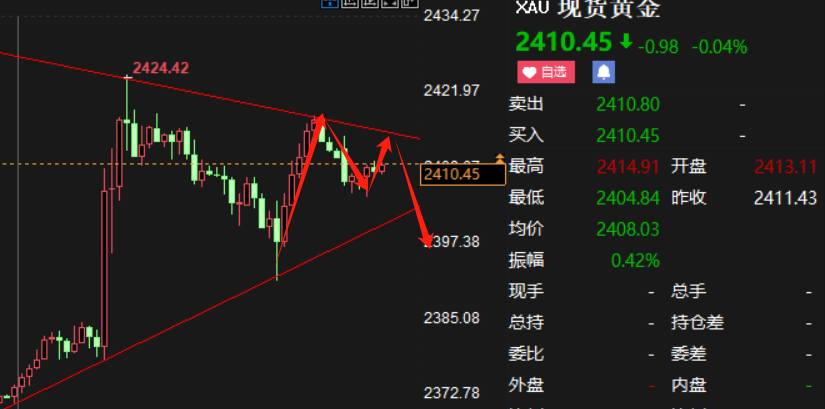The image size is (825, 409).
Task: Open the bell price alert icon
Action: (x=603, y=72)
